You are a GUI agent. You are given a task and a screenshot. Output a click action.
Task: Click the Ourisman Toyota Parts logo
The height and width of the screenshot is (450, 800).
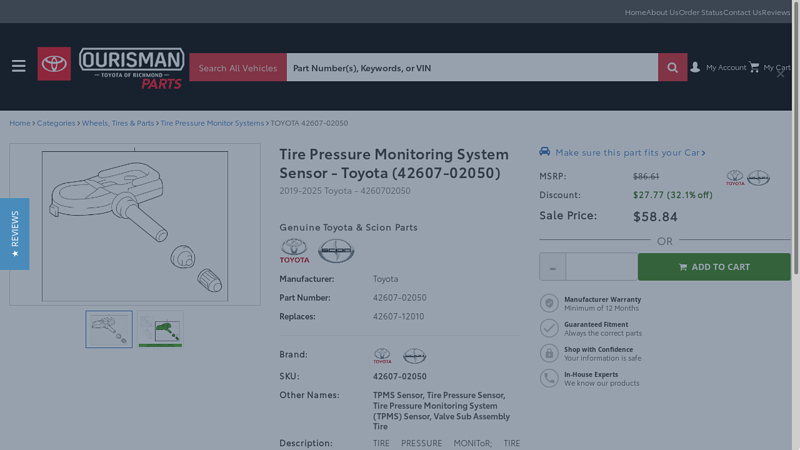click(132, 68)
